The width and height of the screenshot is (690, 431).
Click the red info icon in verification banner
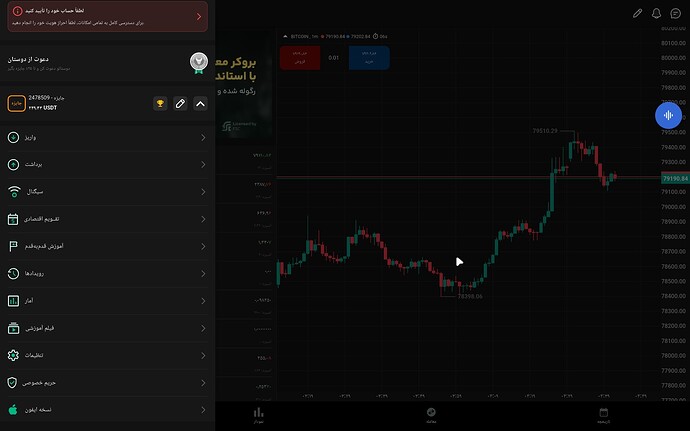pos(17,11)
